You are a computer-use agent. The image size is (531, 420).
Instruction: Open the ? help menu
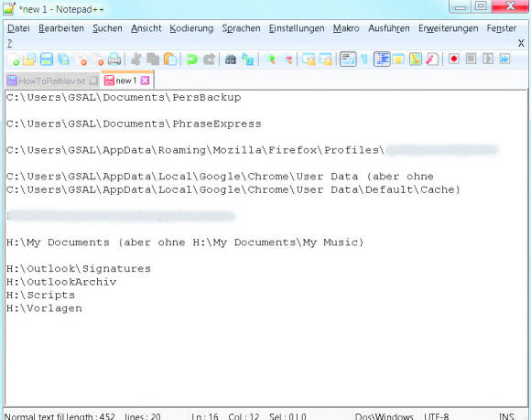point(10,43)
